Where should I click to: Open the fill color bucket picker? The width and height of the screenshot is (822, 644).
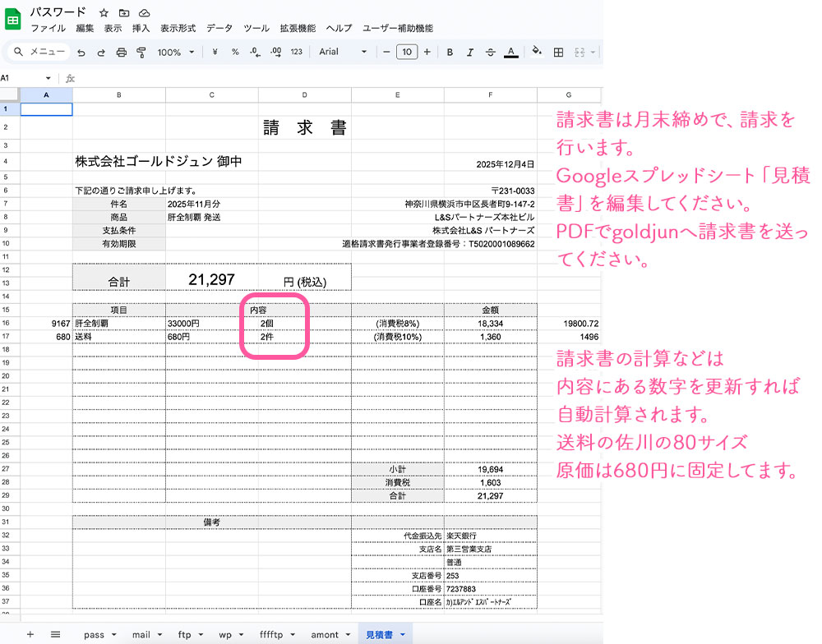coord(537,52)
